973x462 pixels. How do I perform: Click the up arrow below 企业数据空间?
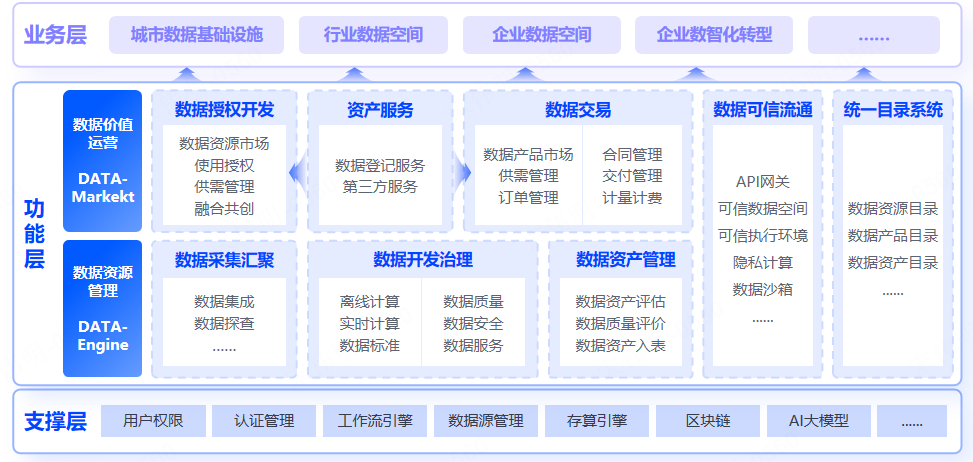525,73
